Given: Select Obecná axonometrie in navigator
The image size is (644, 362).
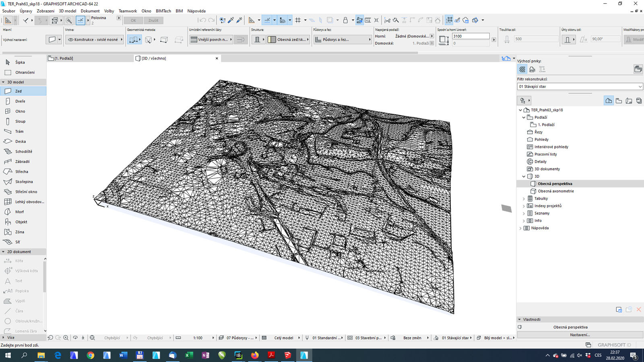Looking at the screenshot, I should 555,191.
